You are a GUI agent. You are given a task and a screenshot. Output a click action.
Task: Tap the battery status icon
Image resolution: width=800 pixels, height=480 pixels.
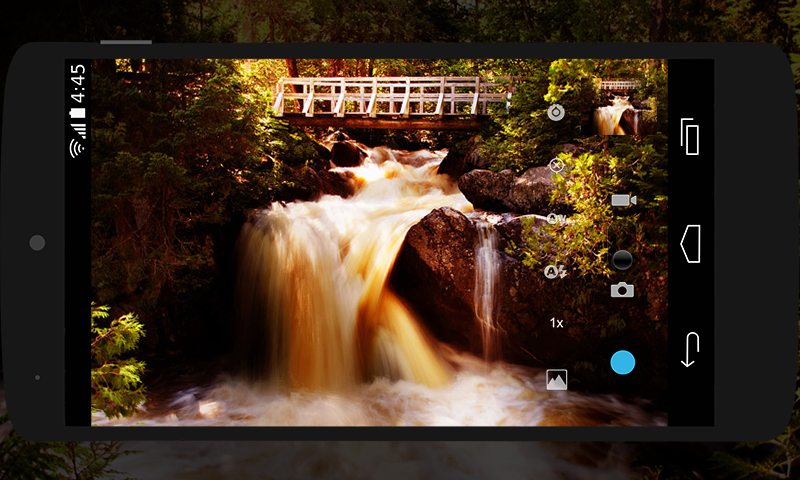click(78, 113)
